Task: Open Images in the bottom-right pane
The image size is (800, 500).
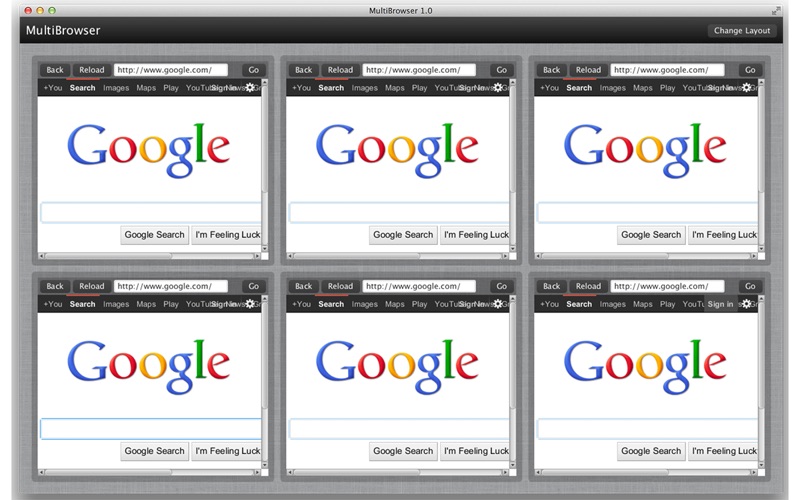Action: [x=612, y=304]
